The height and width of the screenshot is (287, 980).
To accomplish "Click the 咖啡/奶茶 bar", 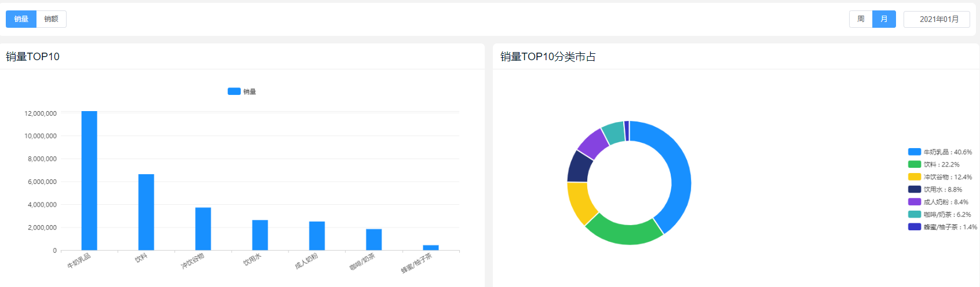I will point(374,240).
